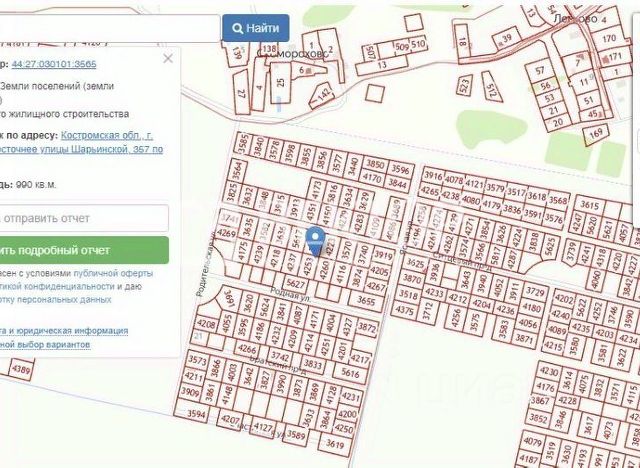Select parcel 4208 on the map
The width and height of the screenshot is (640, 468).
tap(206, 324)
